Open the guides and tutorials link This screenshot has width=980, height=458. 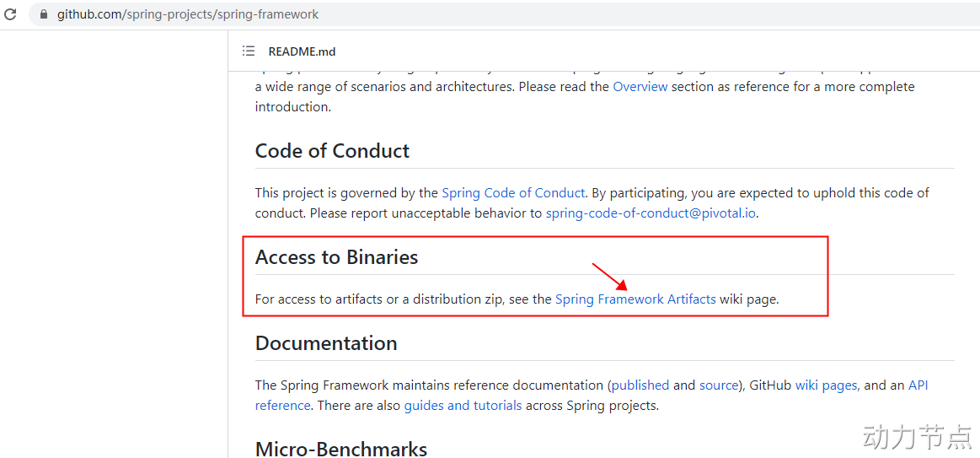[x=463, y=406]
